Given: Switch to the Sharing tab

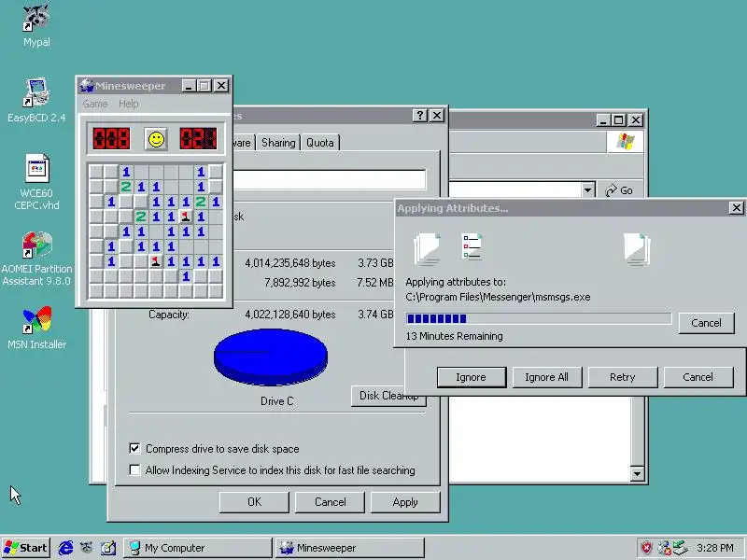Looking at the screenshot, I should [278, 143].
